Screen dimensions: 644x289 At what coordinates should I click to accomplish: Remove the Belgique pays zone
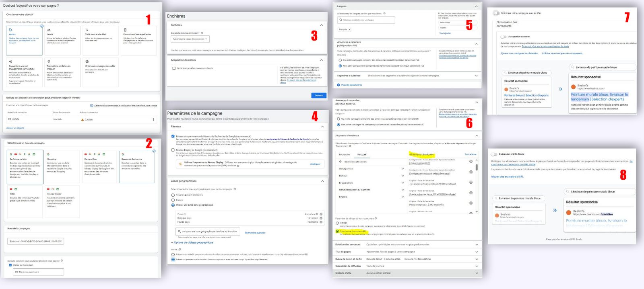pos(321,218)
